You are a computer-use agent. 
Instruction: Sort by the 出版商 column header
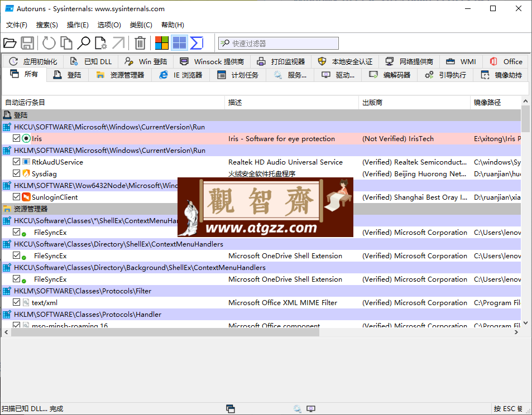click(415, 103)
